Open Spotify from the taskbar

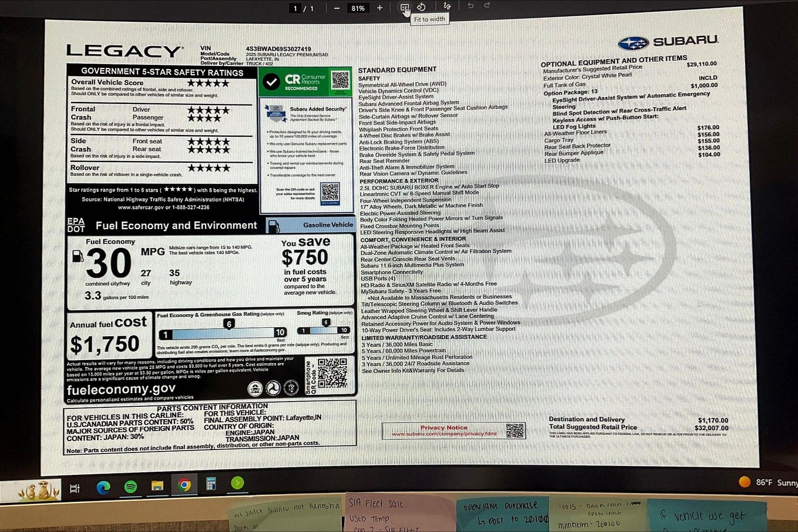pyautogui.click(x=130, y=487)
